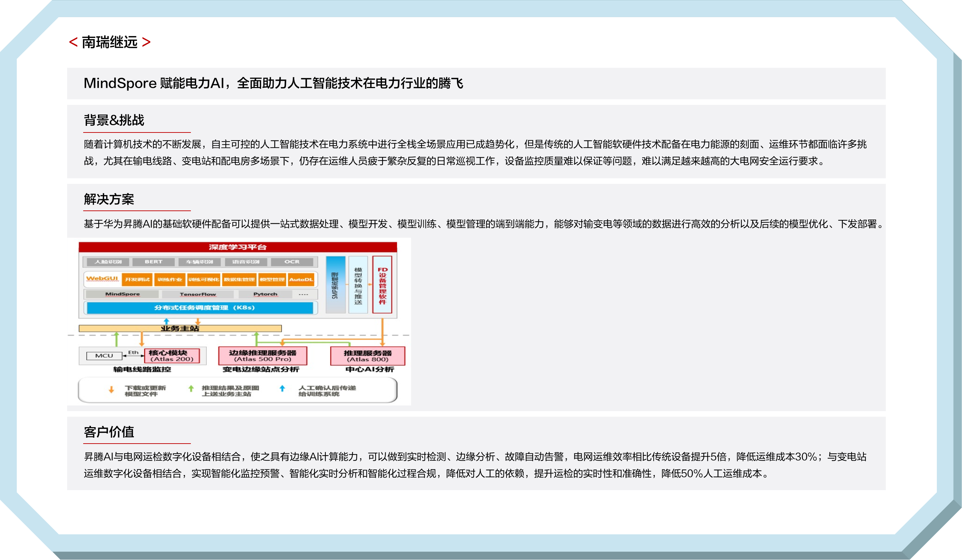Click the right red angle bracket by 南瑞继远
Viewport: 962px width, 560px height.
tap(146, 42)
